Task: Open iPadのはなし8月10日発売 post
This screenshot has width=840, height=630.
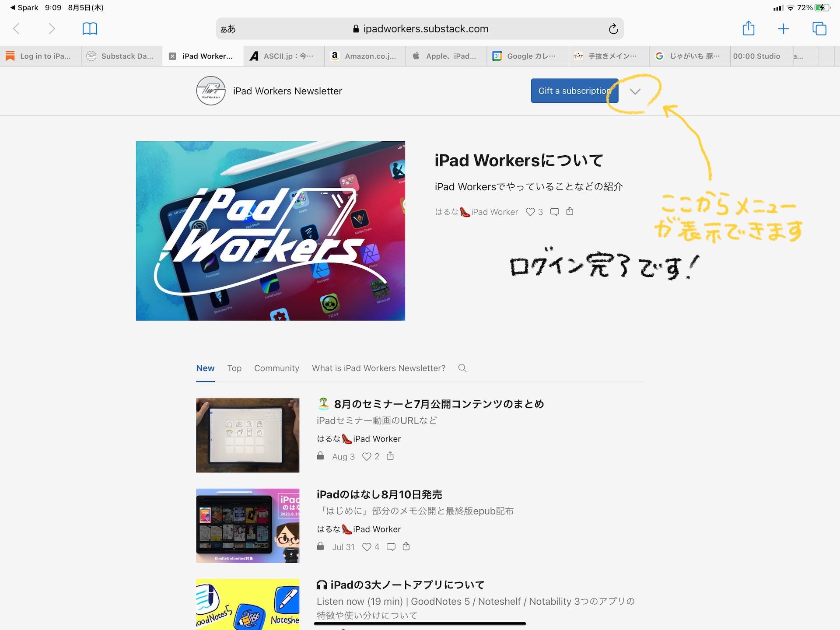Action: (379, 494)
